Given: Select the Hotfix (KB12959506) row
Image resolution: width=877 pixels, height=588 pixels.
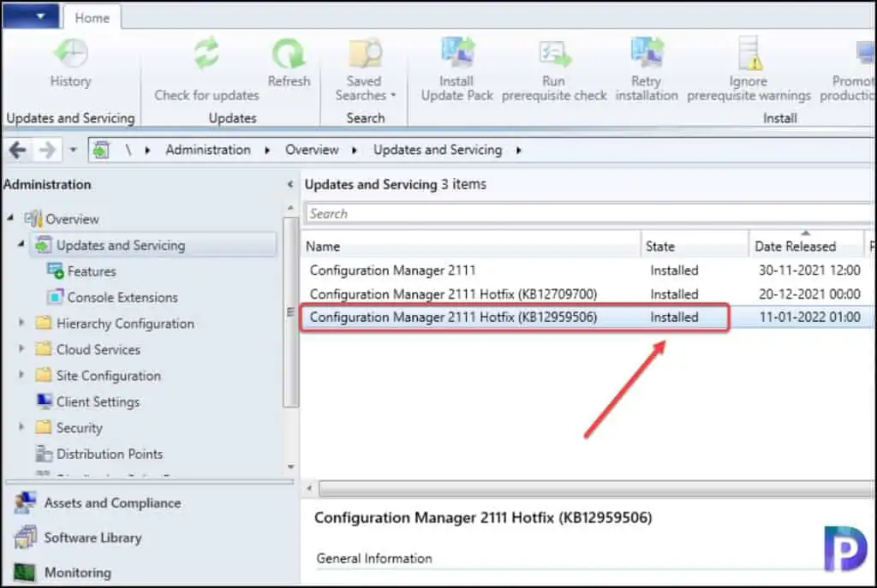Looking at the screenshot, I should (588, 318).
